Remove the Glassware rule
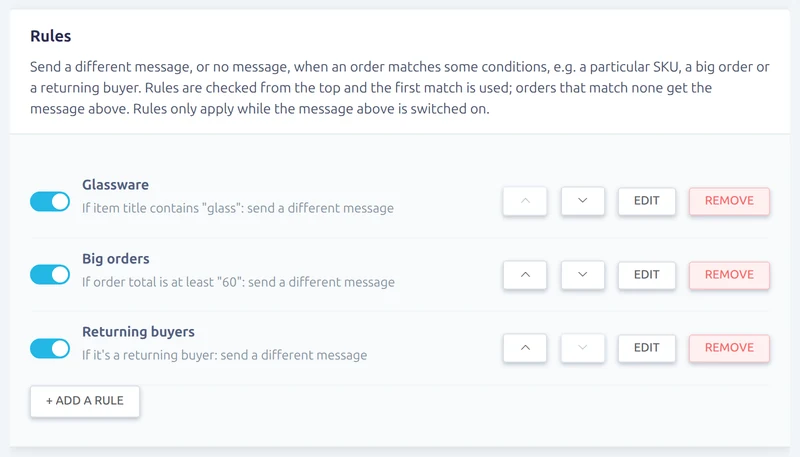800x457 pixels. 729,201
